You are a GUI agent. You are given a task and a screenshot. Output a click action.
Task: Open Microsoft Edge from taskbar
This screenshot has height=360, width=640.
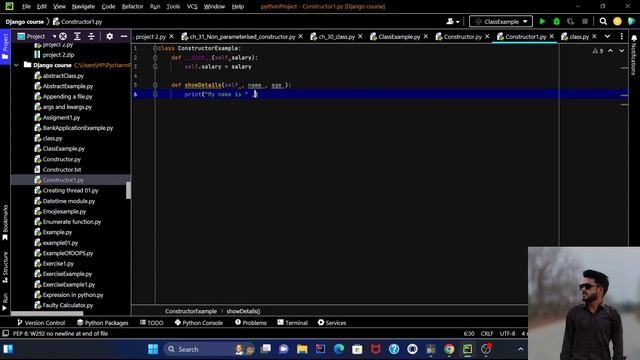point(339,349)
